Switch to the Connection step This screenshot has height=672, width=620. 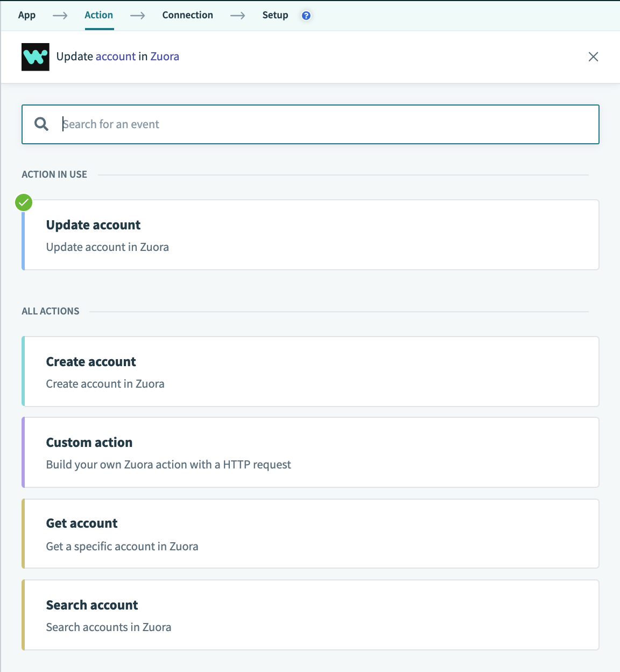coord(187,15)
